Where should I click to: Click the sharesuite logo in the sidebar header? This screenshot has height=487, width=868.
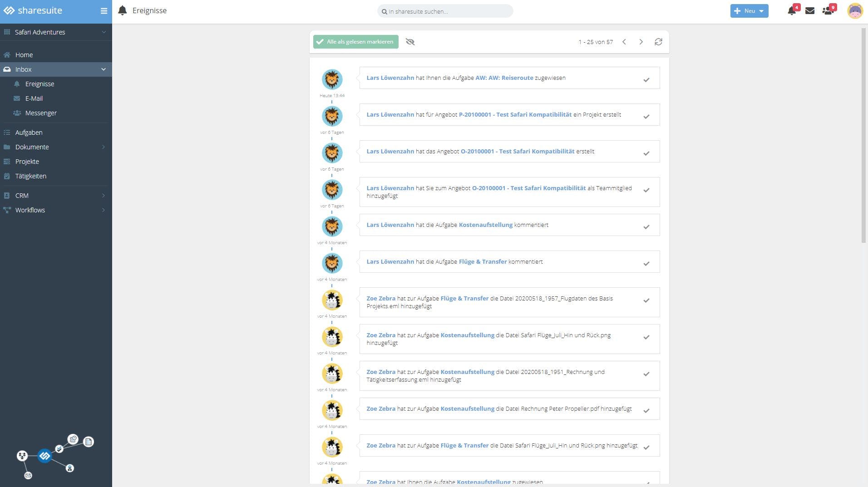coord(33,10)
